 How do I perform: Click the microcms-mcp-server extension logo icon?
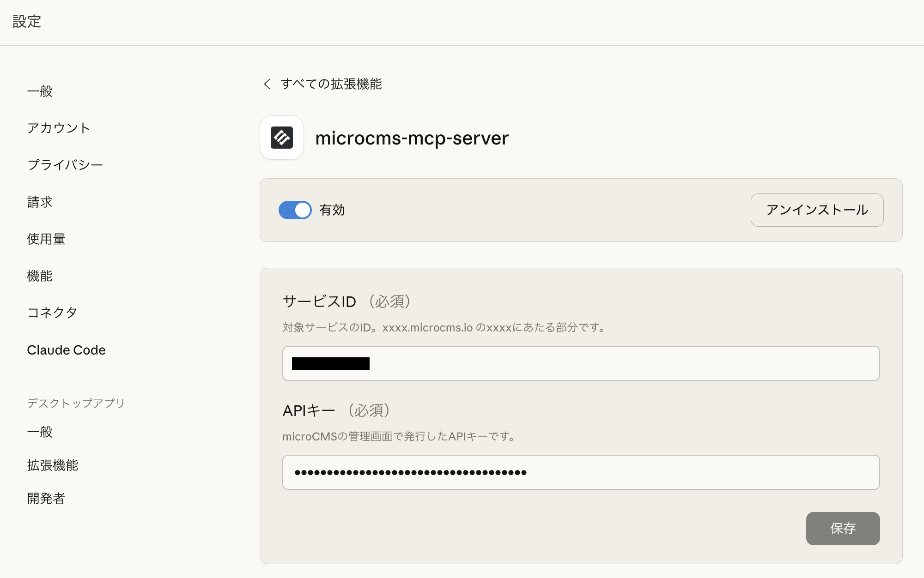coord(281,138)
